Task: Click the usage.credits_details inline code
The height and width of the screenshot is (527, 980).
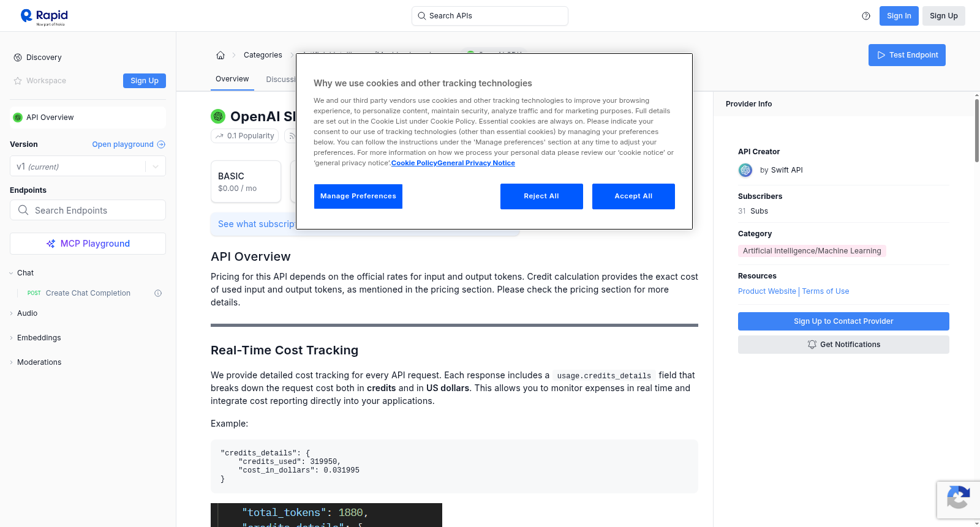Action: [604, 376]
